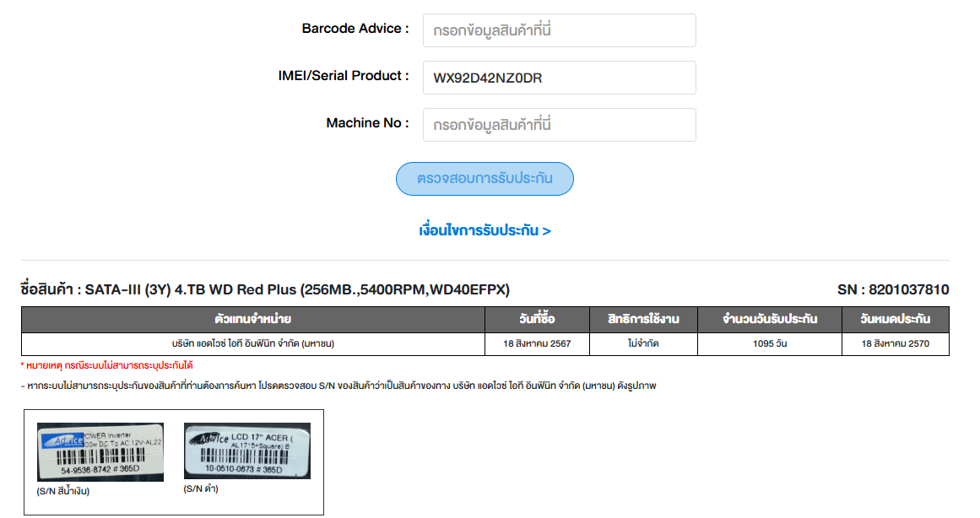Click the Machine No input field
980x518 pixels.
click(560, 124)
